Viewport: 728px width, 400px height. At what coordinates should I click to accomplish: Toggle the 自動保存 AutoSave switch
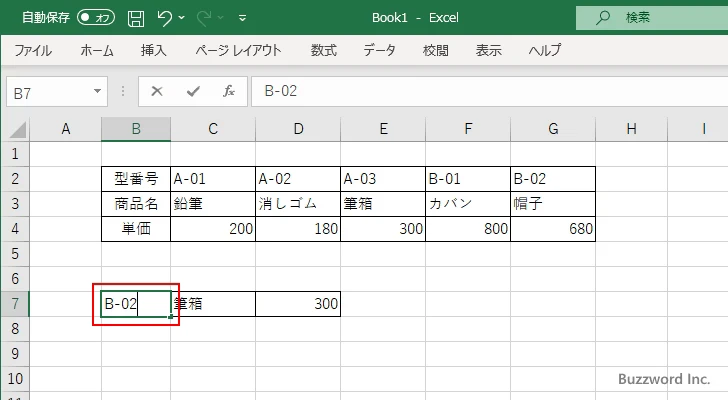pyautogui.click(x=96, y=18)
